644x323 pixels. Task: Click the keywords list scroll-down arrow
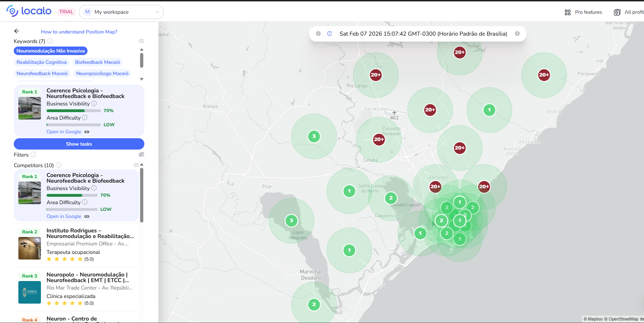(x=142, y=79)
